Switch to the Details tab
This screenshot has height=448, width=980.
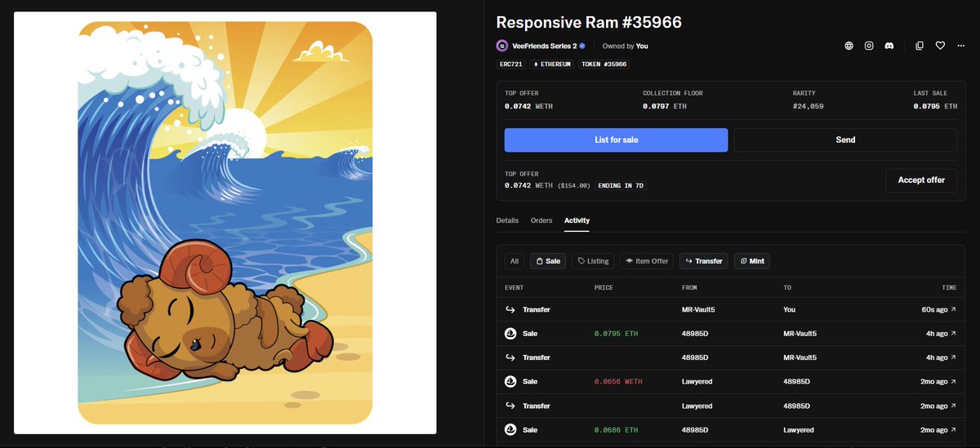point(507,221)
